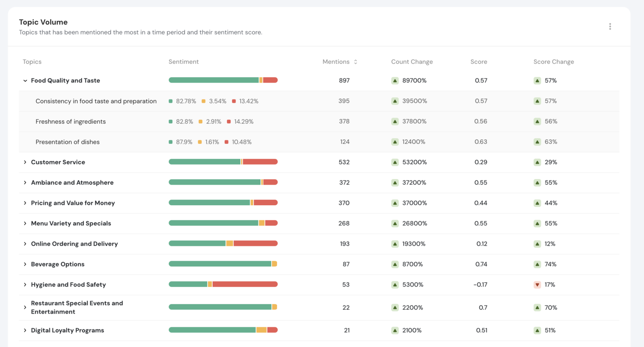
Task: Click the green increase icon for Beverage Options score
Action: coord(537,264)
